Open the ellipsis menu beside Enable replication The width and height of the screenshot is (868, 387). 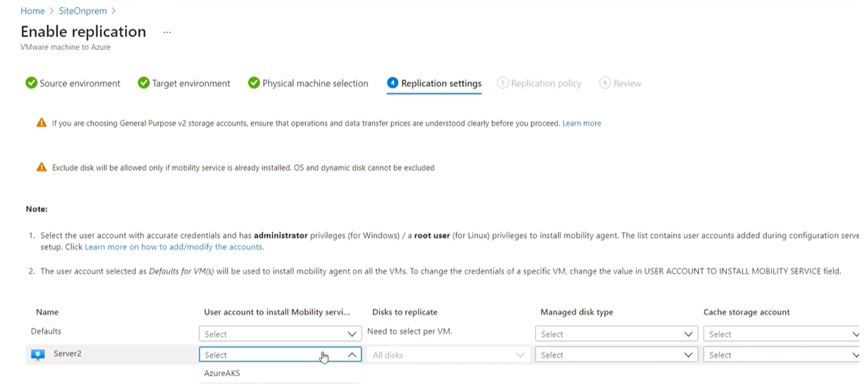[x=167, y=32]
